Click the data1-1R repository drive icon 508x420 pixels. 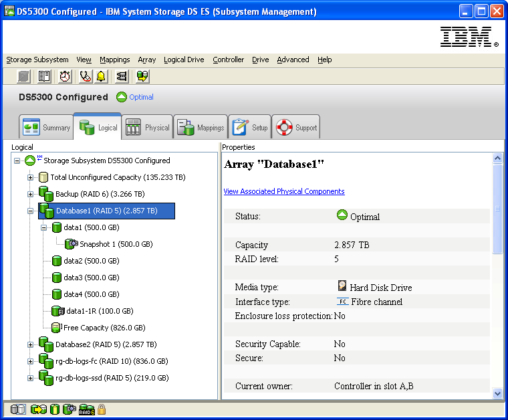(x=58, y=311)
